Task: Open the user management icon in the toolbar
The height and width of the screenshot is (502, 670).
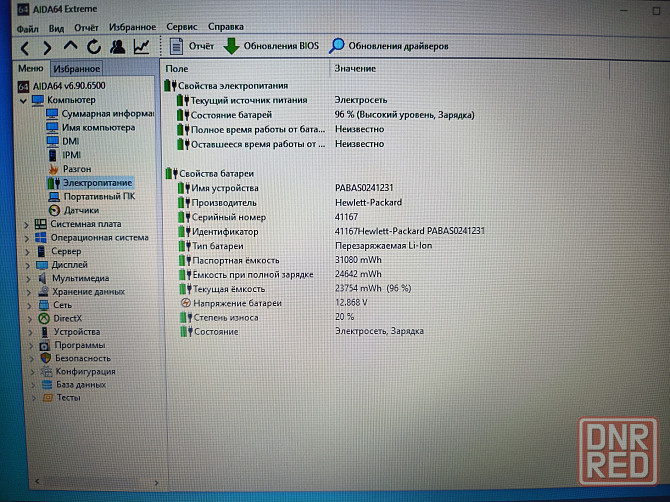Action: (118, 47)
